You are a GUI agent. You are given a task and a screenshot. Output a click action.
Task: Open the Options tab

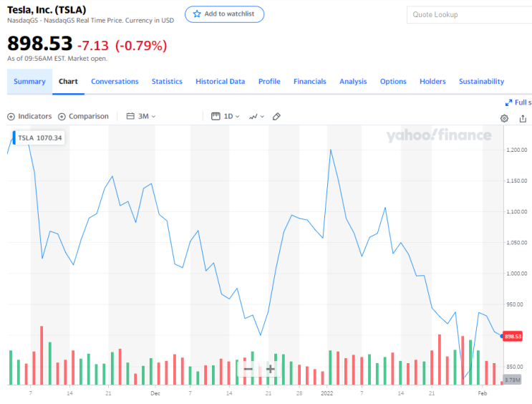point(393,82)
